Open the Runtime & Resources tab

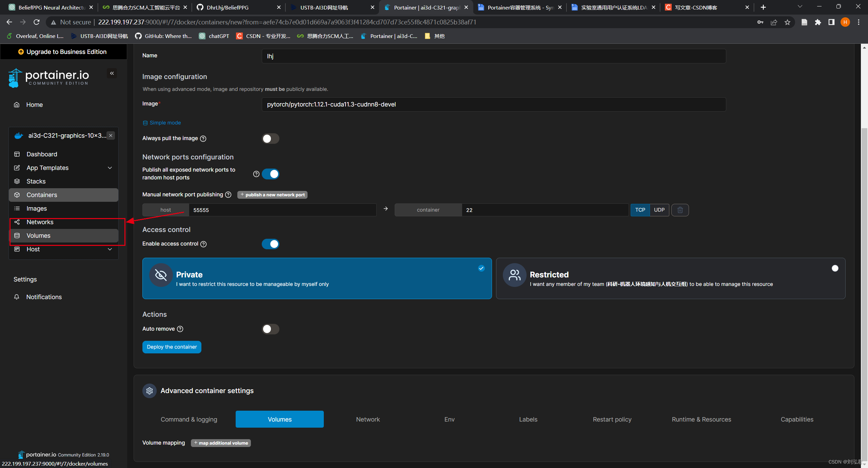702,420
